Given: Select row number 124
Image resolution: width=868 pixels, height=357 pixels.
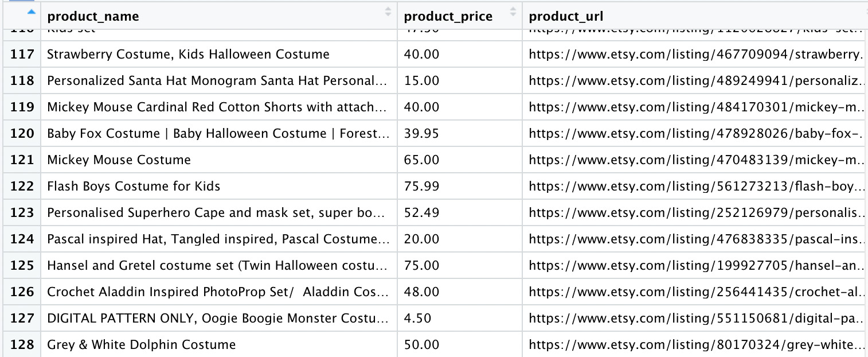Looking at the screenshot, I should point(22,239).
